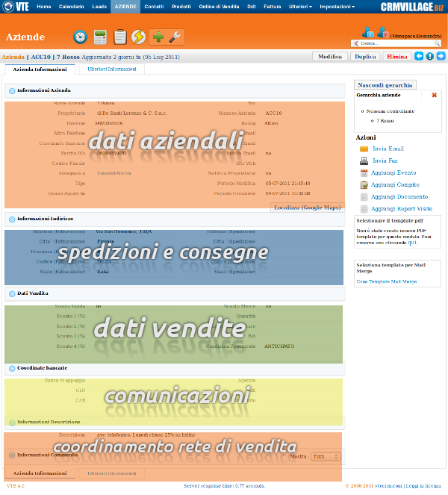
Task: Click the user logout icon with red X
Action: point(382,32)
